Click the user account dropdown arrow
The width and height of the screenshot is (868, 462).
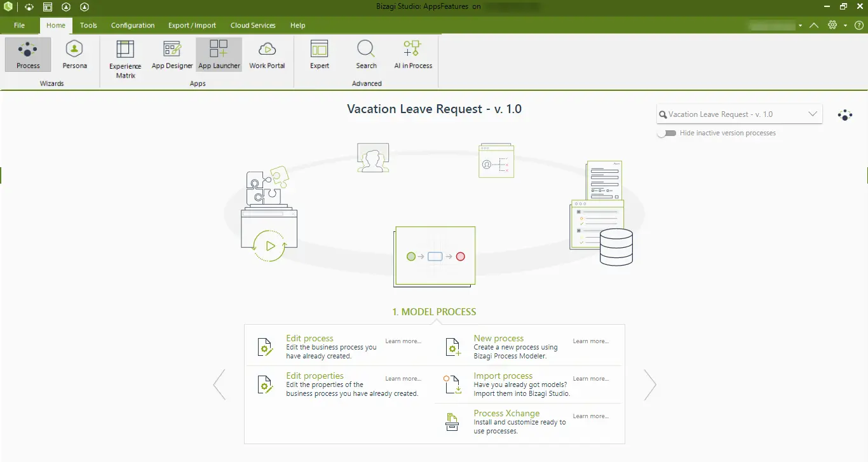coord(801,26)
